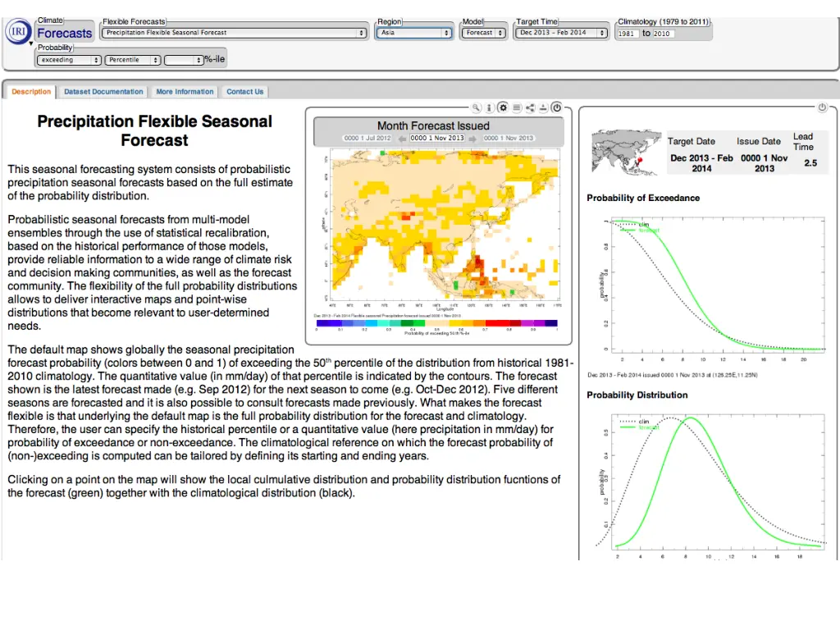The width and height of the screenshot is (840, 630).
Task: Jump to earliest issue date 0000 1 Jul 2012
Action: point(367,138)
